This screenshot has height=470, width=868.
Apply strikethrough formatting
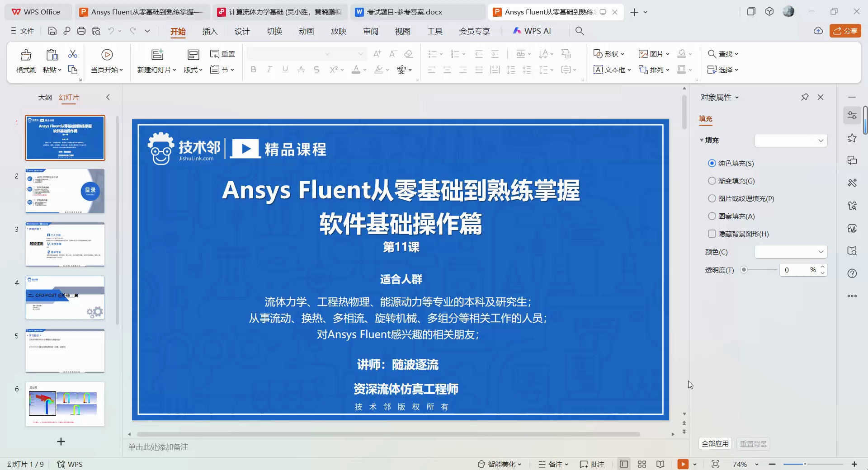click(x=316, y=70)
